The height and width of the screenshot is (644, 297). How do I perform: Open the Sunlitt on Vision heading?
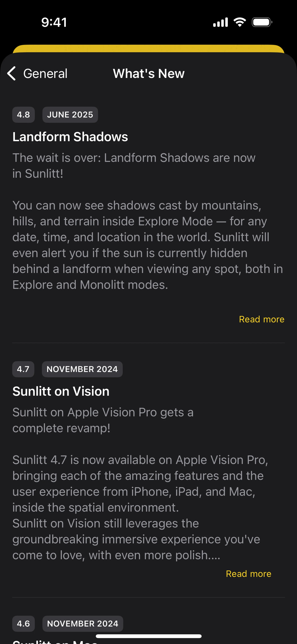[61, 391]
